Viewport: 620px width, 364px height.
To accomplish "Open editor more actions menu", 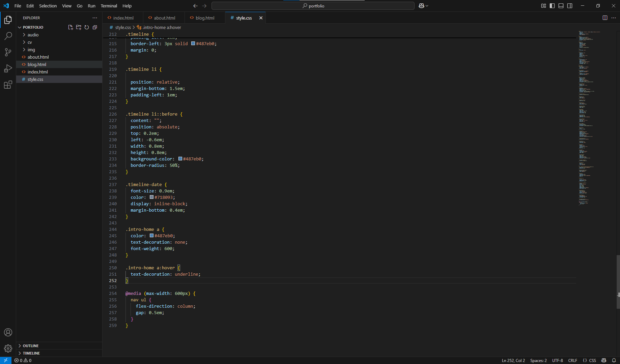I will [614, 18].
